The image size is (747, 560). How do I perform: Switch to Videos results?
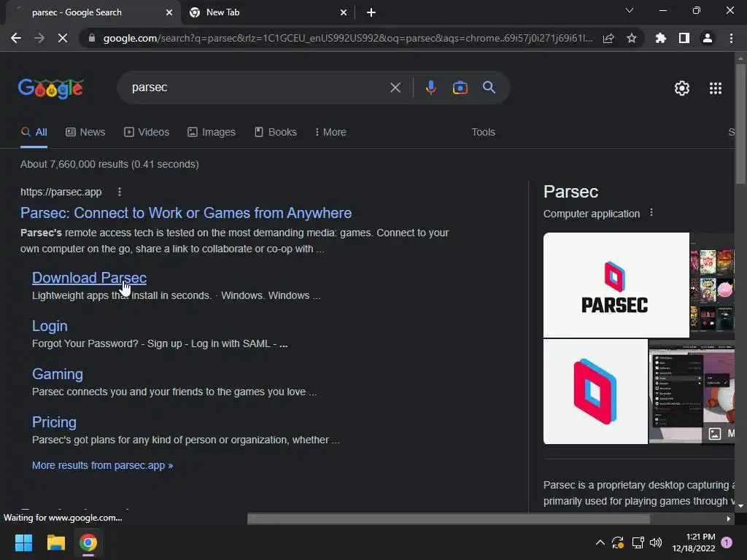click(x=147, y=133)
